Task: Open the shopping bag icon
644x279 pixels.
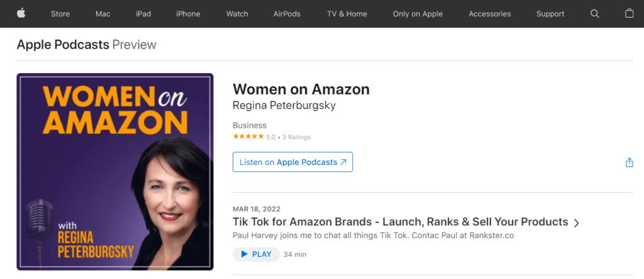Action: click(629, 14)
